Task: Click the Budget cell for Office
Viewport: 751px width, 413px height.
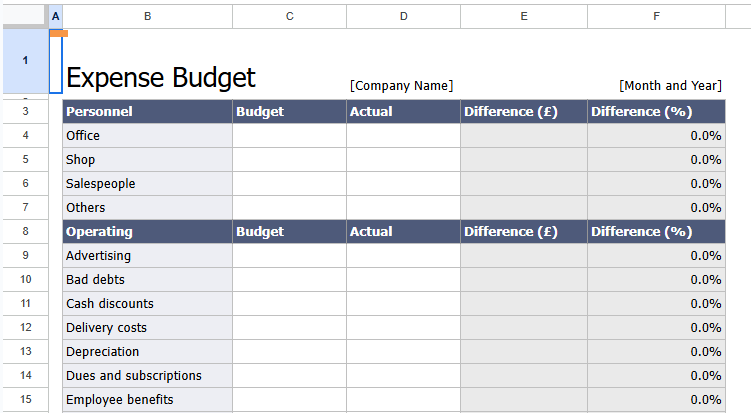Action: [x=289, y=135]
